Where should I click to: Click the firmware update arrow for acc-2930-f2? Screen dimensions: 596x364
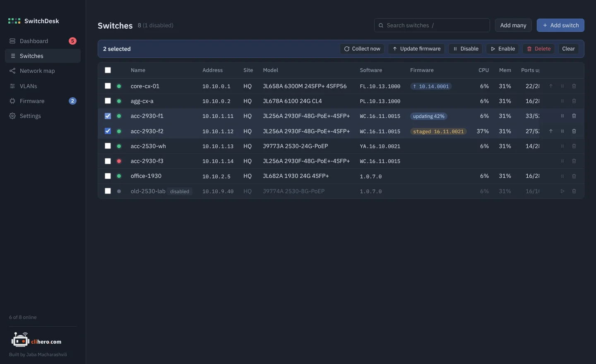click(551, 131)
